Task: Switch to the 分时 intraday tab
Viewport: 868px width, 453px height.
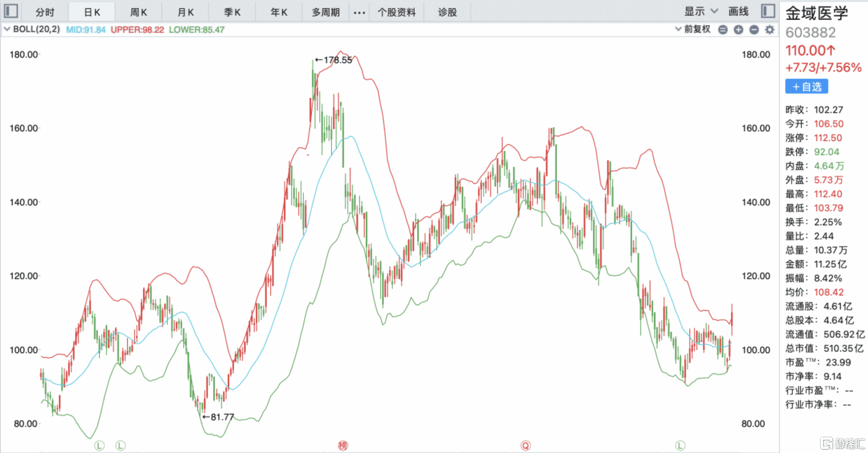Action: (x=45, y=13)
